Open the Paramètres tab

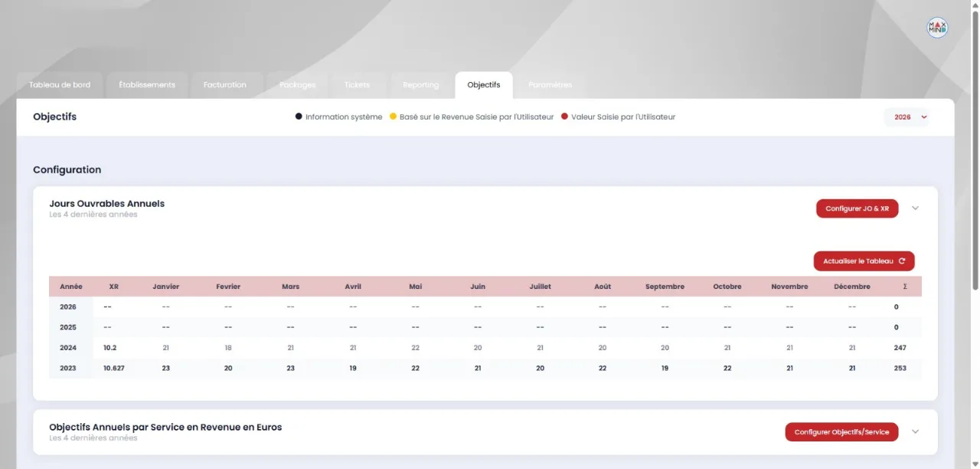click(550, 85)
